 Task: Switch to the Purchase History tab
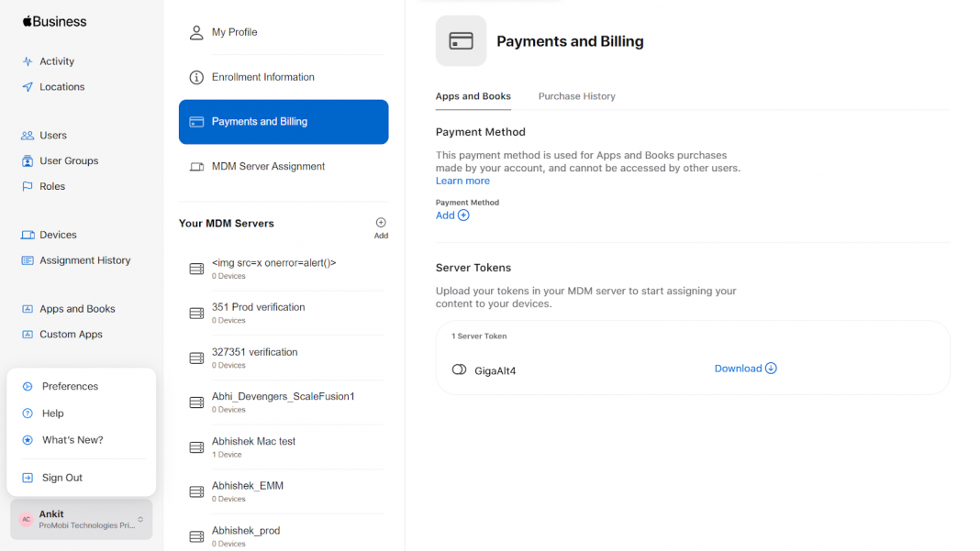click(x=576, y=96)
